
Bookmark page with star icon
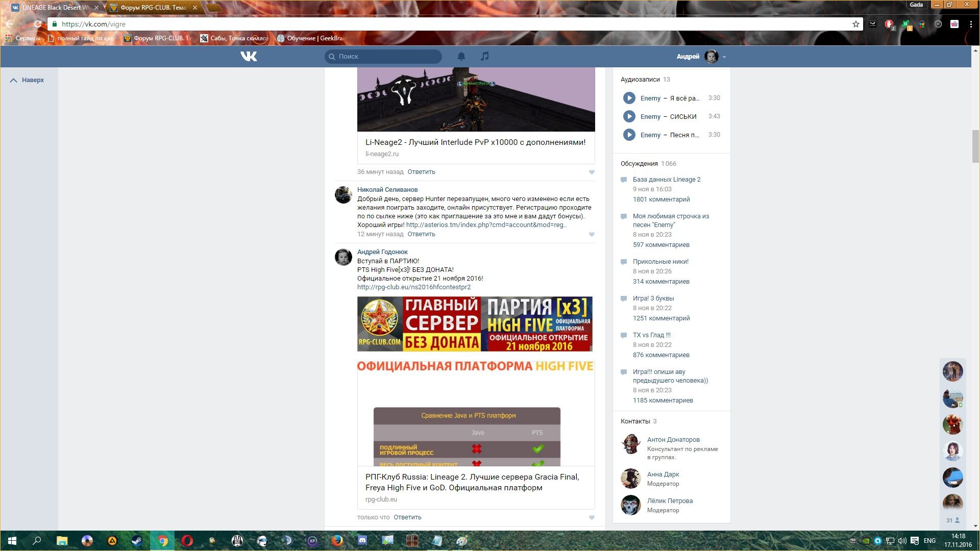point(855,24)
